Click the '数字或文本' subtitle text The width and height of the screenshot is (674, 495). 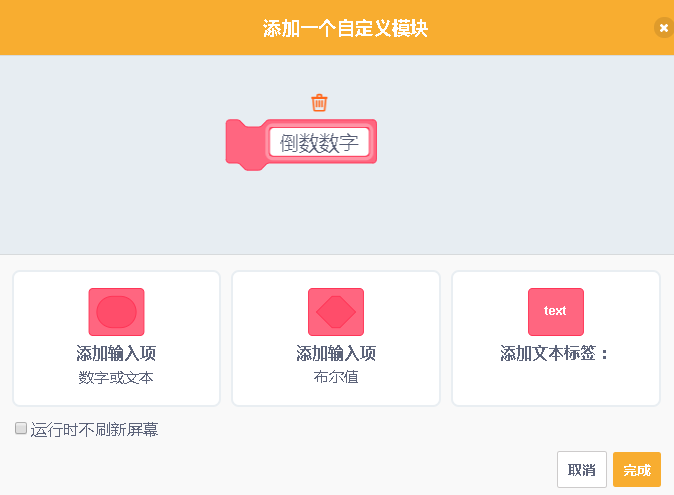116,378
